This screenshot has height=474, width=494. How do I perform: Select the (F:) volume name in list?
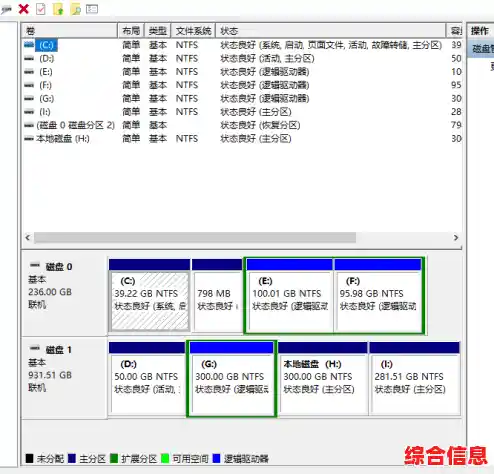(x=45, y=85)
